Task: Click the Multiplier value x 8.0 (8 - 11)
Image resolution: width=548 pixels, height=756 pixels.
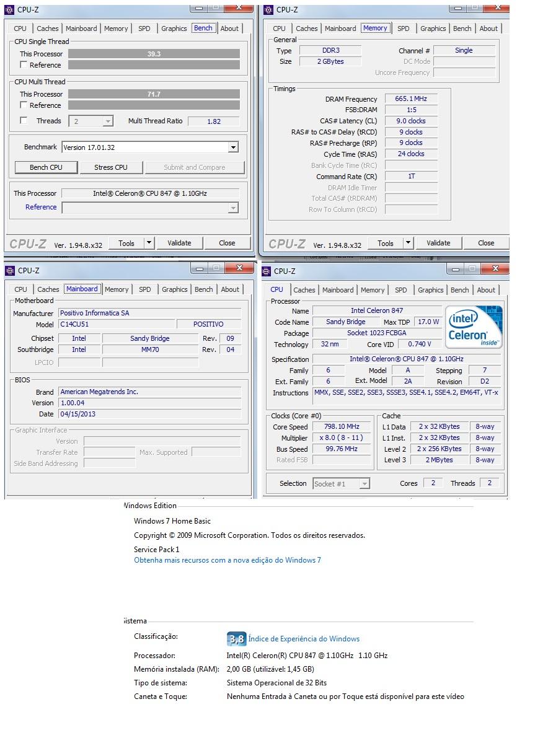Action: coord(342,438)
